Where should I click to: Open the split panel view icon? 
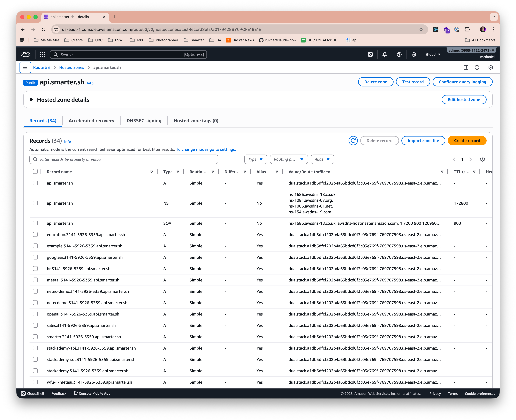pyautogui.click(x=466, y=67)
